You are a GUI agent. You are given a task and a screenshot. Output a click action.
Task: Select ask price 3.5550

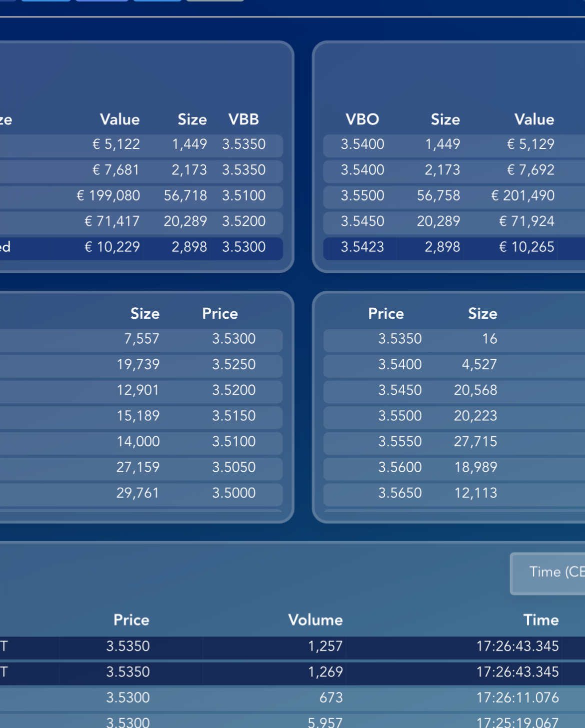400,442
